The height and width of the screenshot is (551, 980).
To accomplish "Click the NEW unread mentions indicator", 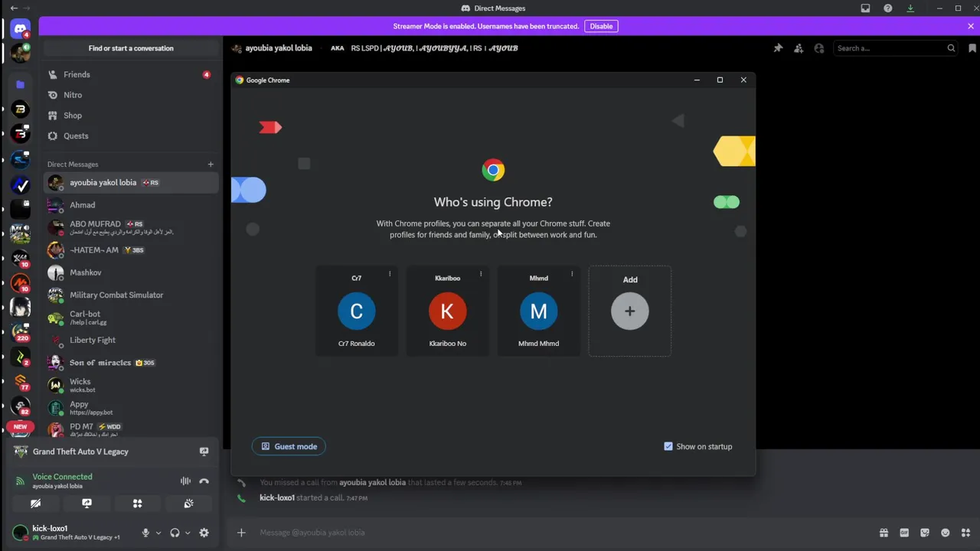I will (20, 426).
